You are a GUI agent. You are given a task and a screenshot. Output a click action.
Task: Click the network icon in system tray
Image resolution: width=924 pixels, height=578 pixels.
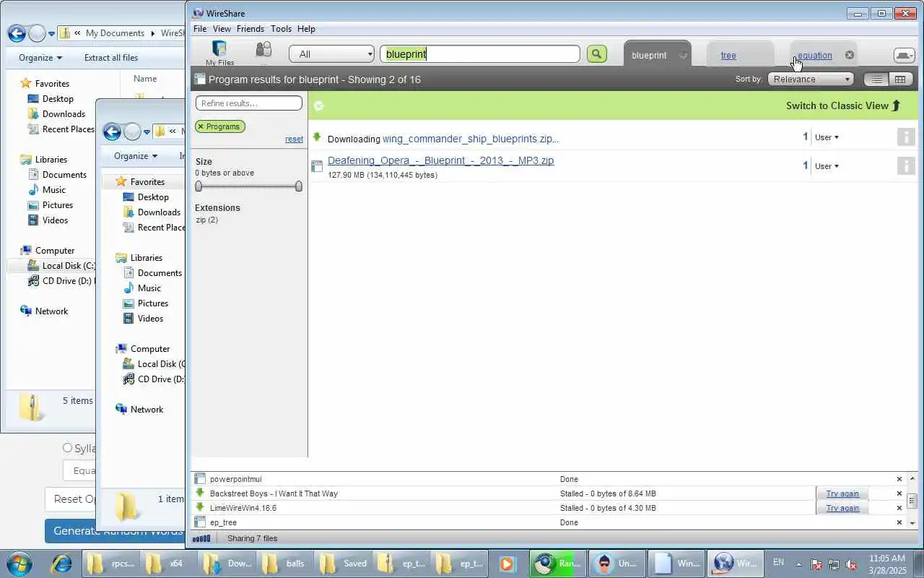834,564
